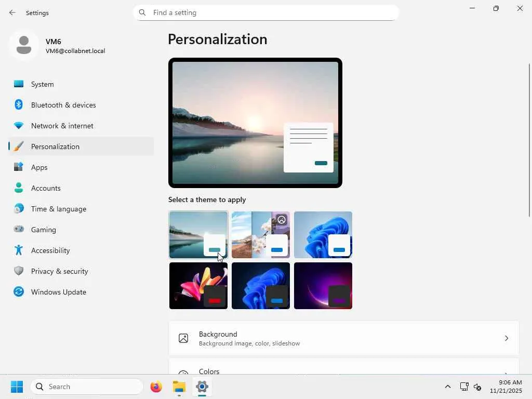Click the Gaming controller icon

[x=19, y=229]
